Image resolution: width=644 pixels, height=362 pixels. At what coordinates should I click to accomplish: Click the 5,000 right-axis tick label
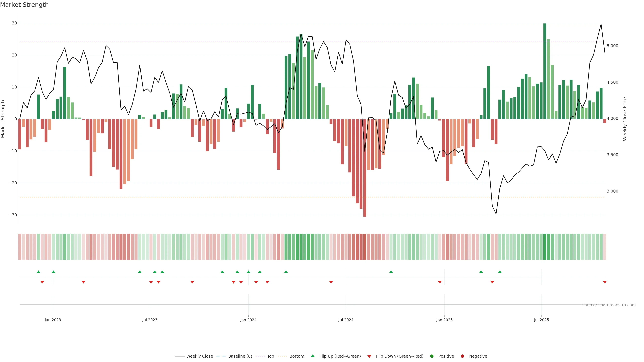(x=612, y=46)
